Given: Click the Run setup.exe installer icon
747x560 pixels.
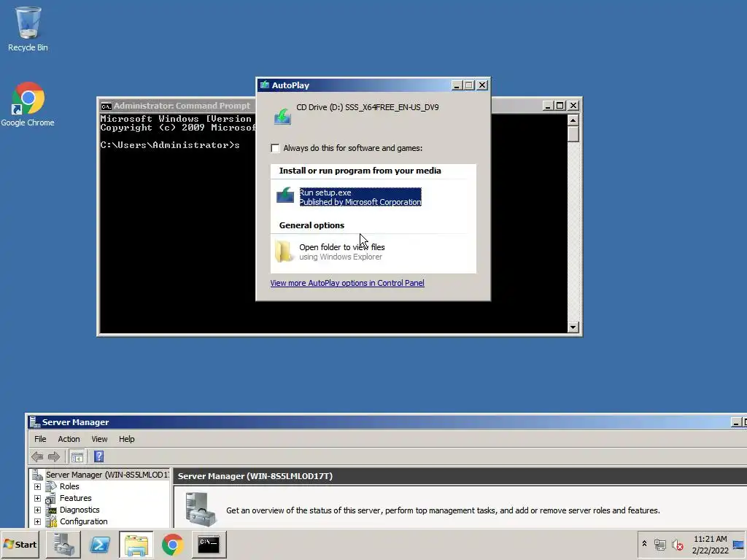Looking at the screenshot, I should (x=285, y=195).
